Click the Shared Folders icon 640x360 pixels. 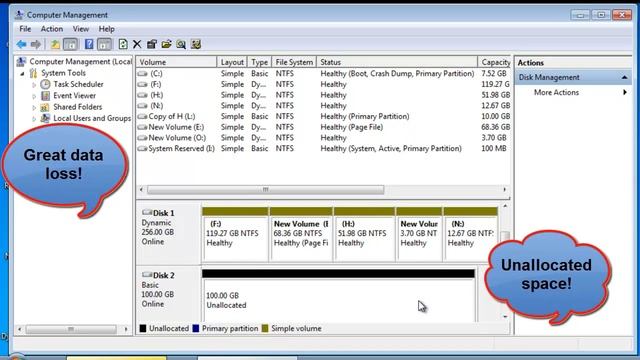tap(45, 107)
